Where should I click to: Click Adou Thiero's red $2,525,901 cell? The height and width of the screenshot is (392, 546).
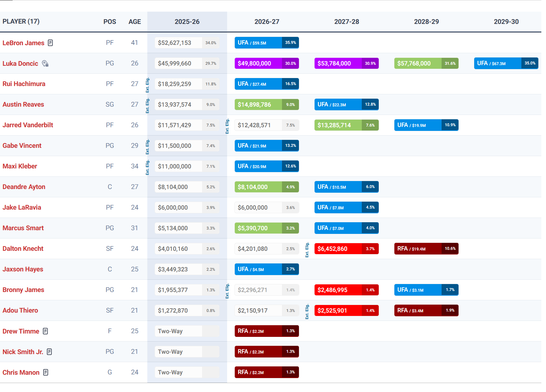346,311
